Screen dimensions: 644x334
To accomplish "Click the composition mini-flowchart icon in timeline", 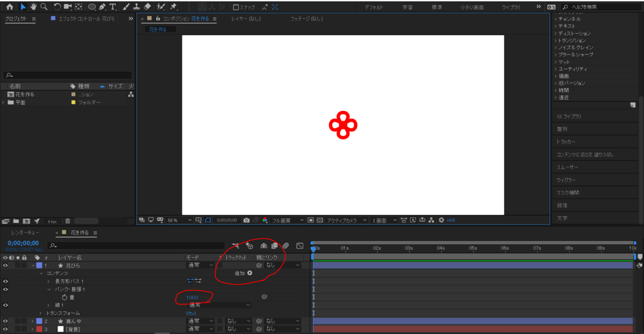I will (x=236, y=246).
